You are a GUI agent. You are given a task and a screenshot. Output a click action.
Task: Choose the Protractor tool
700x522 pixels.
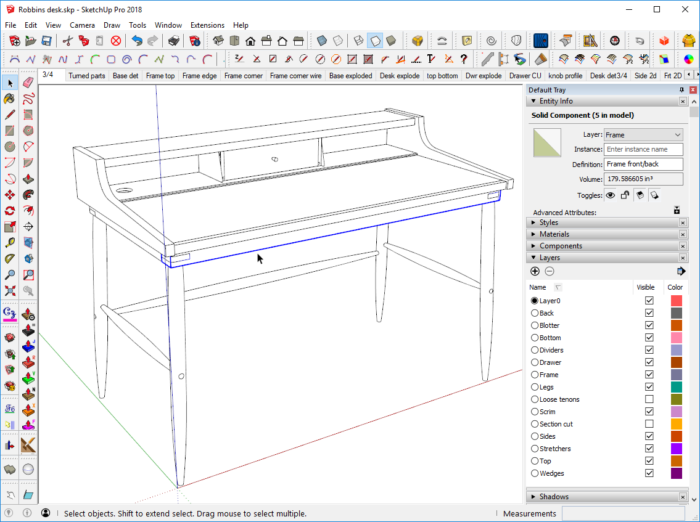(10, 259)
